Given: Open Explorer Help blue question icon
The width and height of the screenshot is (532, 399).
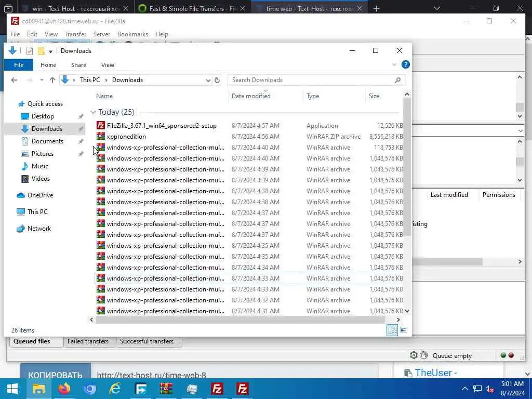Looking at the screenshot, I should (405, 64).
